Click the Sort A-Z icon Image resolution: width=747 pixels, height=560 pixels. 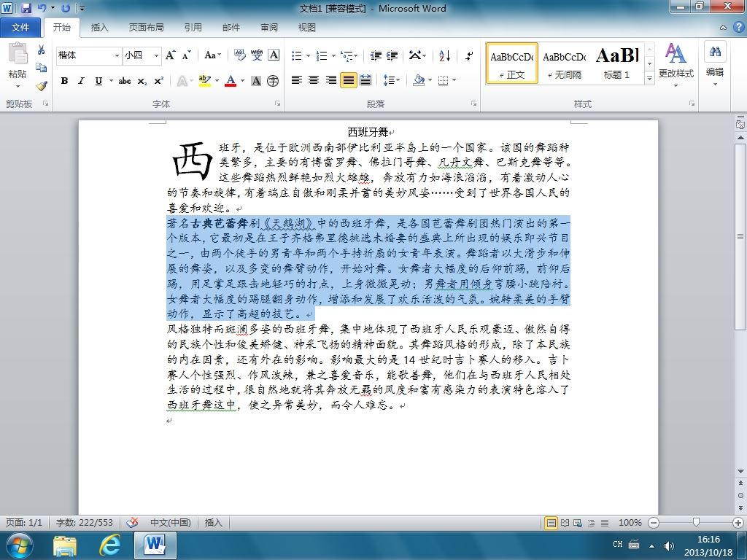(444, 55)
